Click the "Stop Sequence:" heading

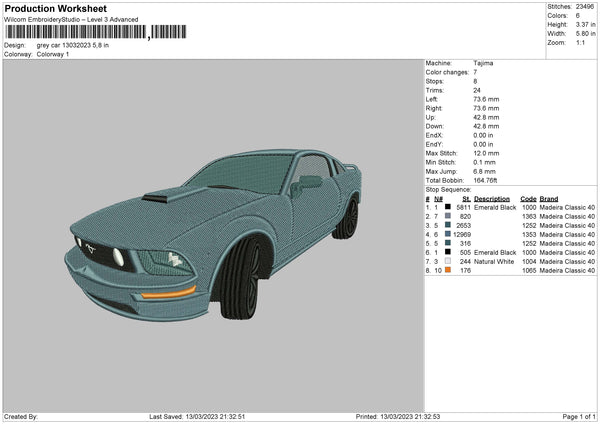(448, 190)
